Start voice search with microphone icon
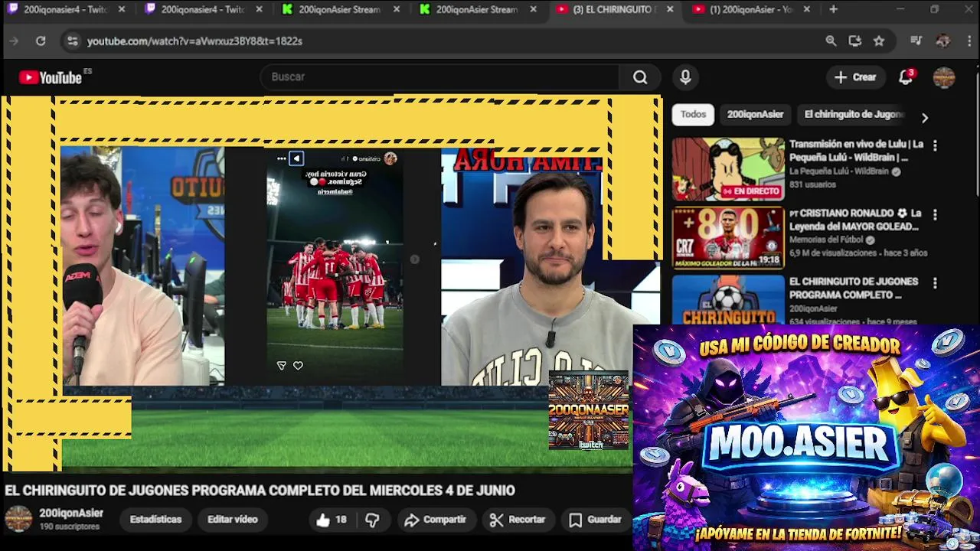Viewport: 980px width, 551px height. (x=685, y=77)
